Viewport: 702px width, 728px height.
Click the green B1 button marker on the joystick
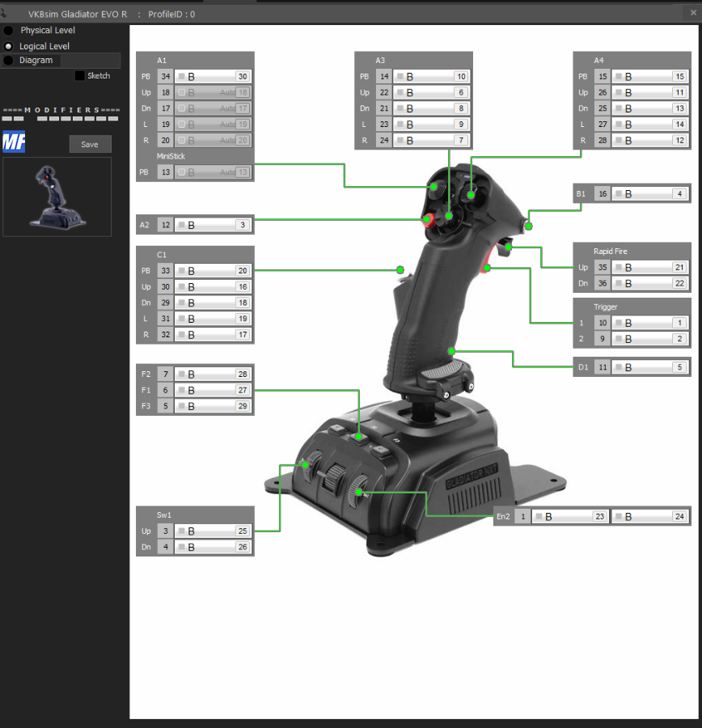tap(527, 225)
